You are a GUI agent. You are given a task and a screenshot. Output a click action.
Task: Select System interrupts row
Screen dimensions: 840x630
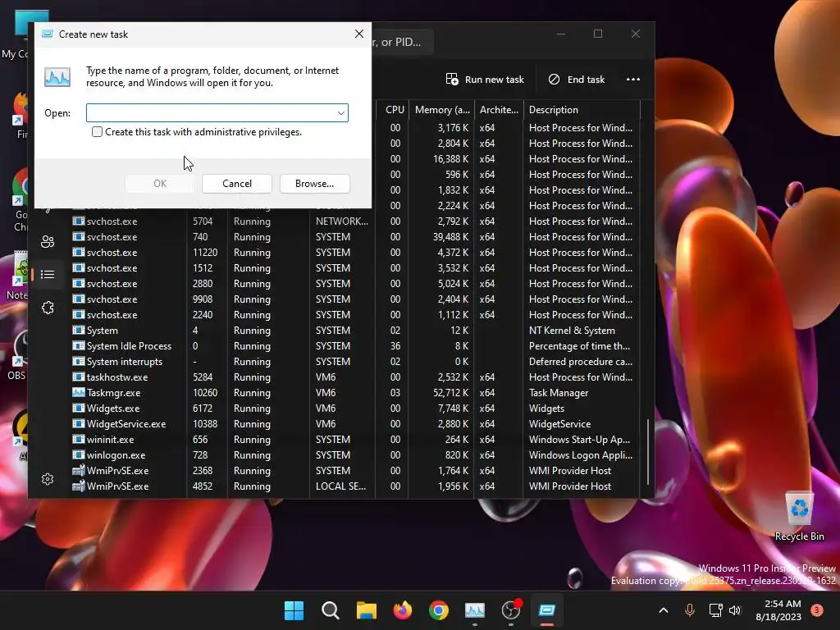click(355, 362)
